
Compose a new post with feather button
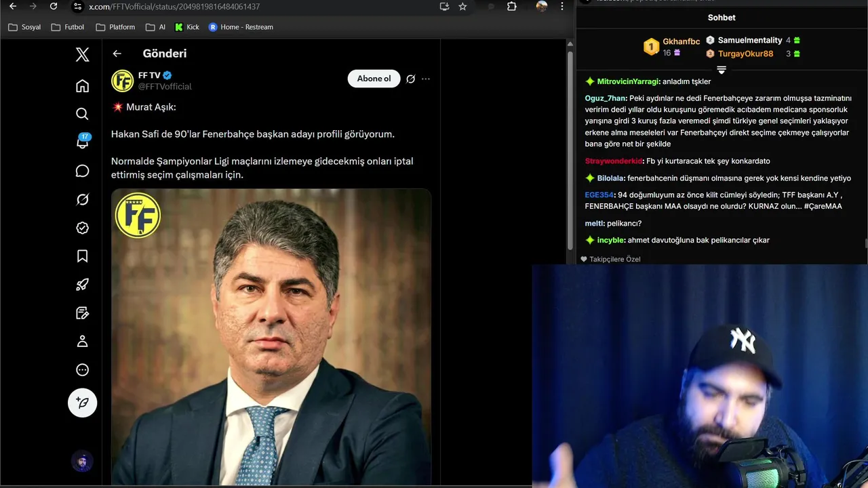click(x=82, y=403)
